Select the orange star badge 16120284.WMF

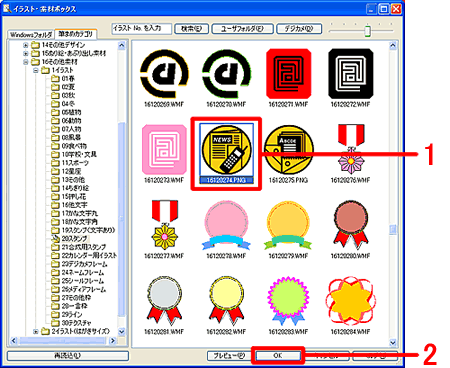pos(351,301)
